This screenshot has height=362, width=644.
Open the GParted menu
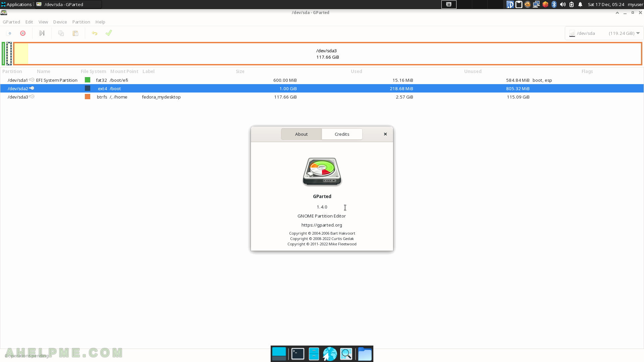pos(11,22)
